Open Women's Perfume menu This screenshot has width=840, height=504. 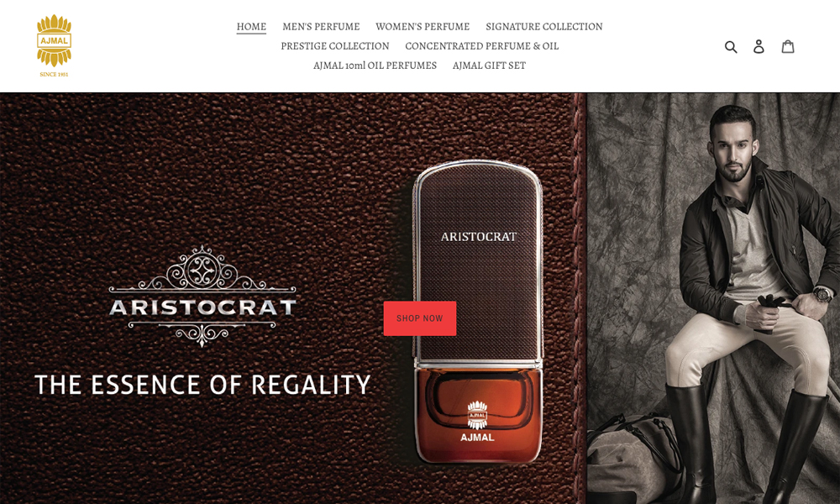point(423,27)
